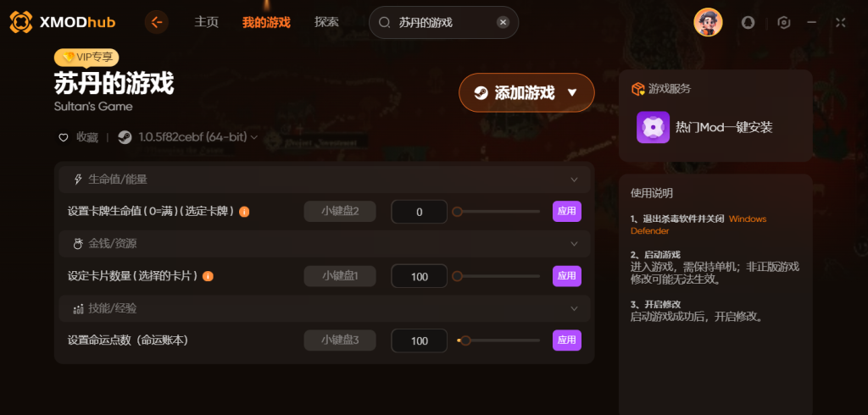Collapse the 金钱/资源 section
This screenshot has width=868, height=415.
click(x=574, y=244)
